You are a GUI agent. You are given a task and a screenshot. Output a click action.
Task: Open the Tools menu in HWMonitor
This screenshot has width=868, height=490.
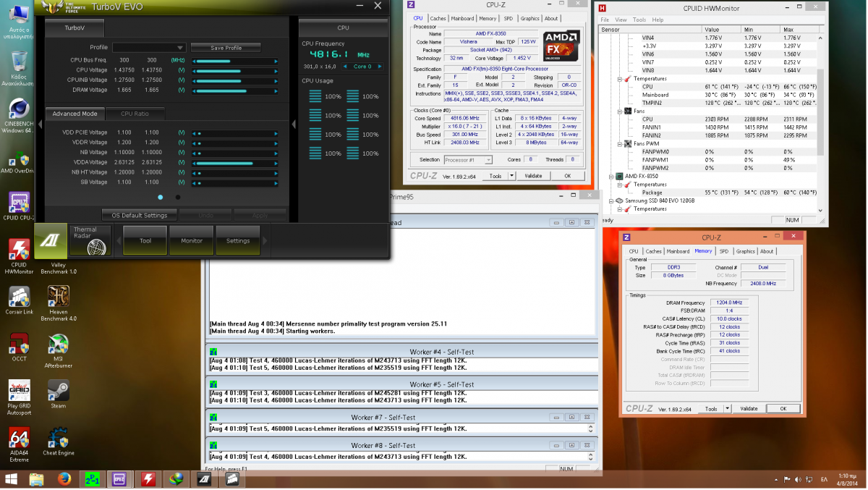coord(639,20)
